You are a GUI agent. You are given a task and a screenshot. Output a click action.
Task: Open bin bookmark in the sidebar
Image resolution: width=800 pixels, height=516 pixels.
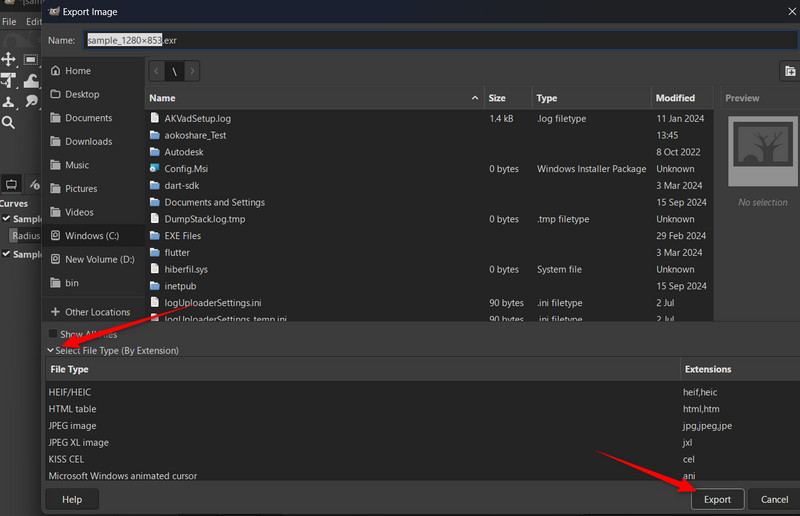tap(93, 283)
